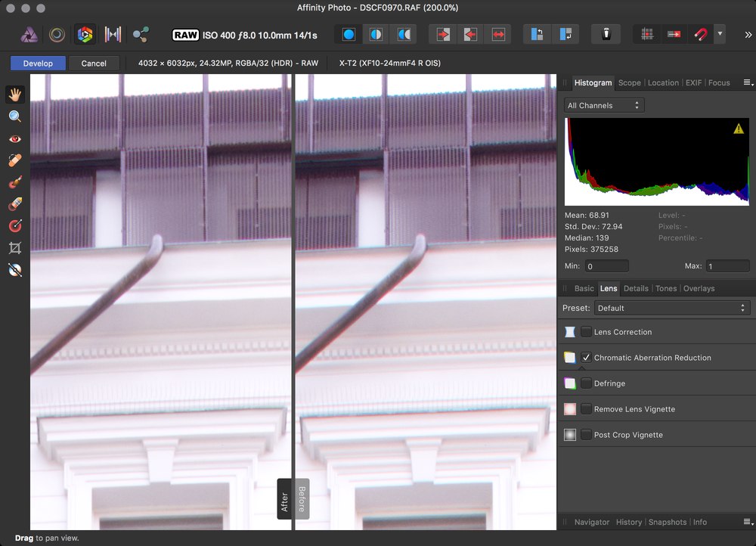Viewport: 756px width, 546px height.
Task: Click the force pixel alignment icon
Action: click(674, 35)
